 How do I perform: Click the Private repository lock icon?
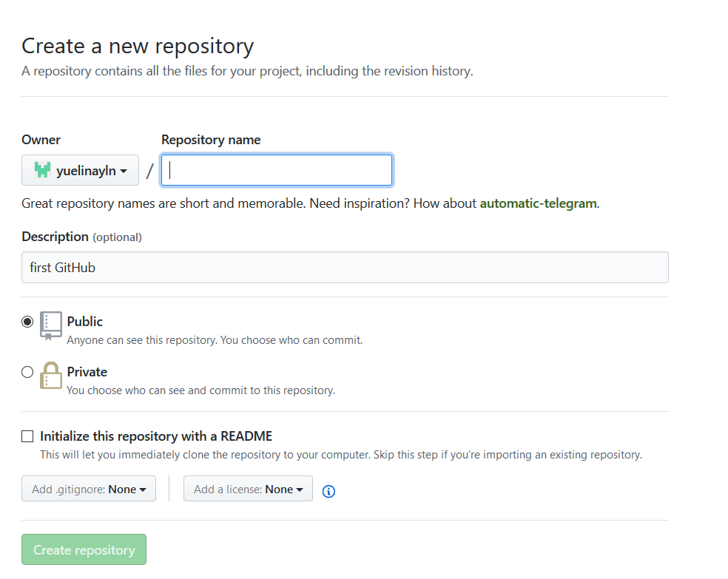pyautogui.click(x=50, y=376)
